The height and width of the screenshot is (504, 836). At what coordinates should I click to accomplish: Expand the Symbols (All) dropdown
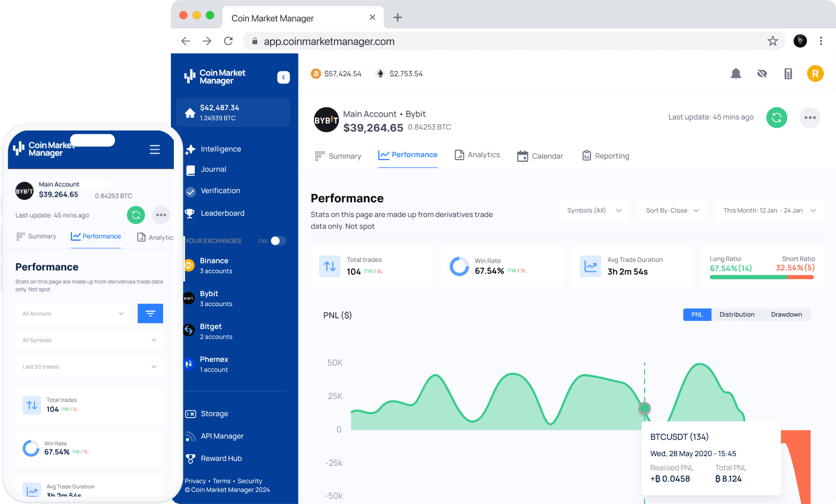click(x=594, y=211)
